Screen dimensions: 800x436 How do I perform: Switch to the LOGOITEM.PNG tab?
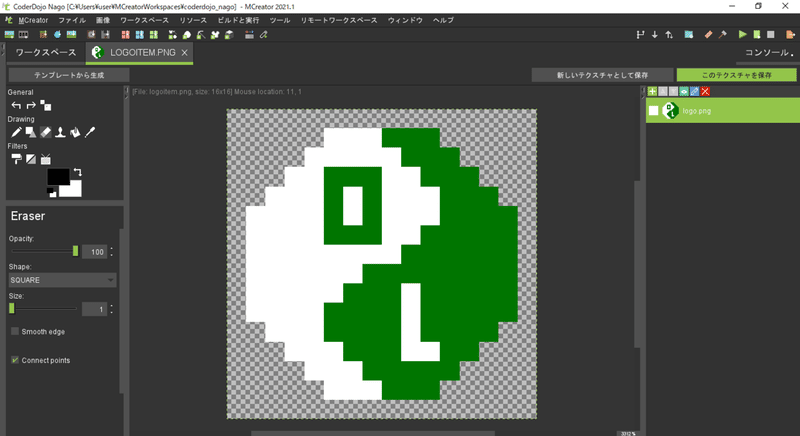pyautogui.click(x=139, y=53)
